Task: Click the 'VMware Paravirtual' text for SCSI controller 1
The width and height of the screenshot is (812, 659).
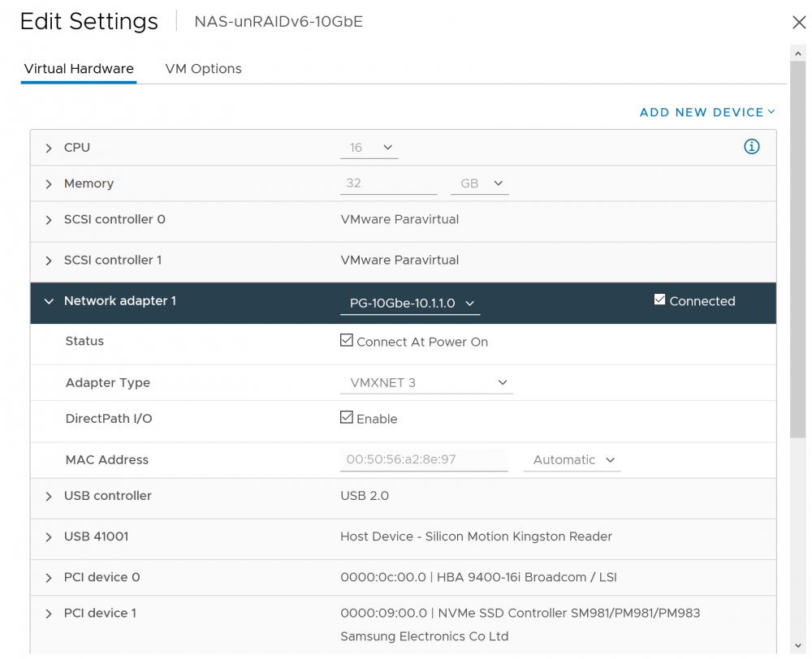Action: (x=400, y=260)
